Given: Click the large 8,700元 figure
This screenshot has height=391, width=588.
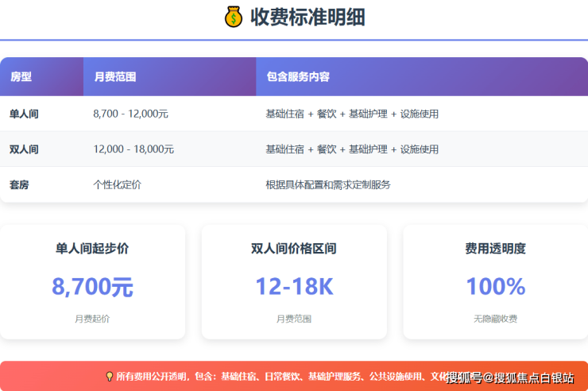Looking at the screenshot, I should tap(92, 286).
